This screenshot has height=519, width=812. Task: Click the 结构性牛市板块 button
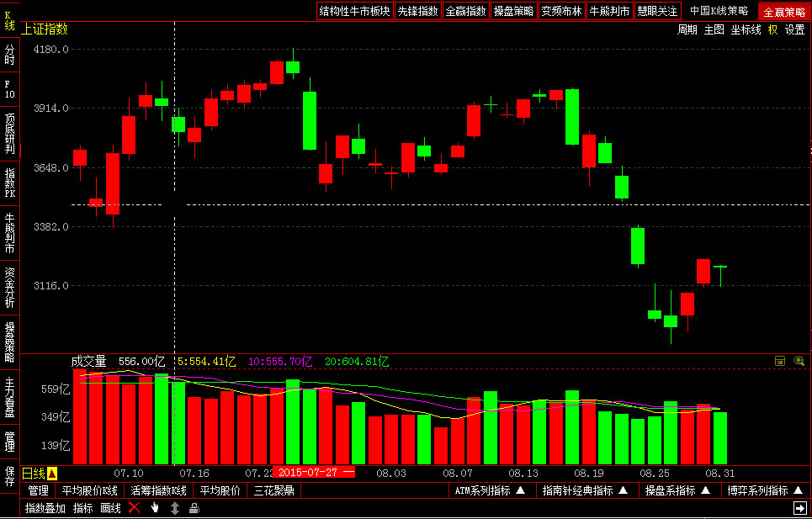354,11
